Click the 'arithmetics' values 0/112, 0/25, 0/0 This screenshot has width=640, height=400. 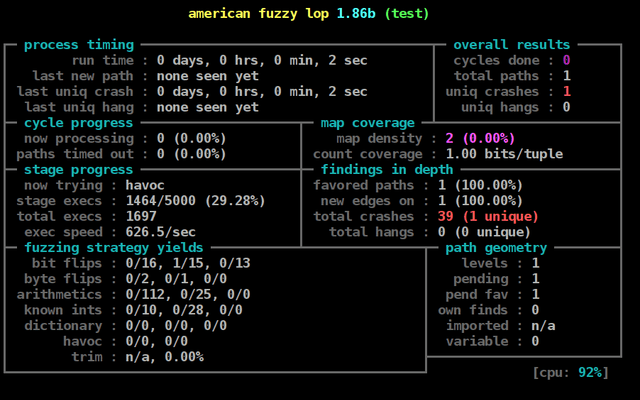pos(188,294)
